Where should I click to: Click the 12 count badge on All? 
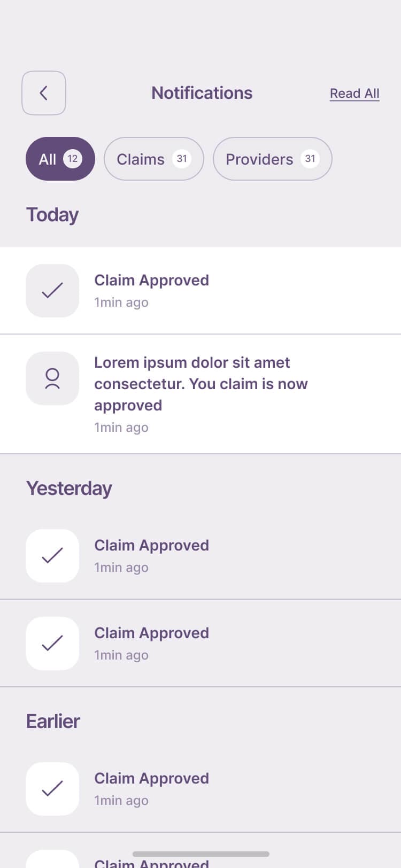[x=73, y=159]
